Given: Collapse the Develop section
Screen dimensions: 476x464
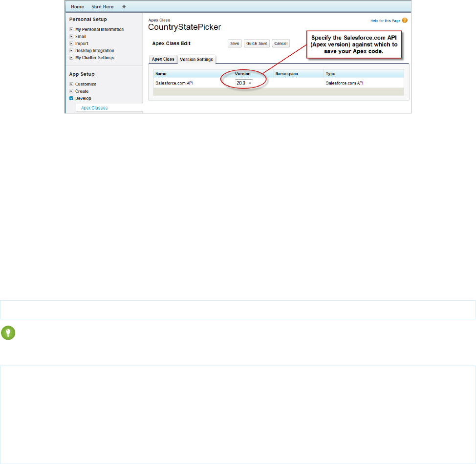Looking at the screenshot, I should [71, 98].
